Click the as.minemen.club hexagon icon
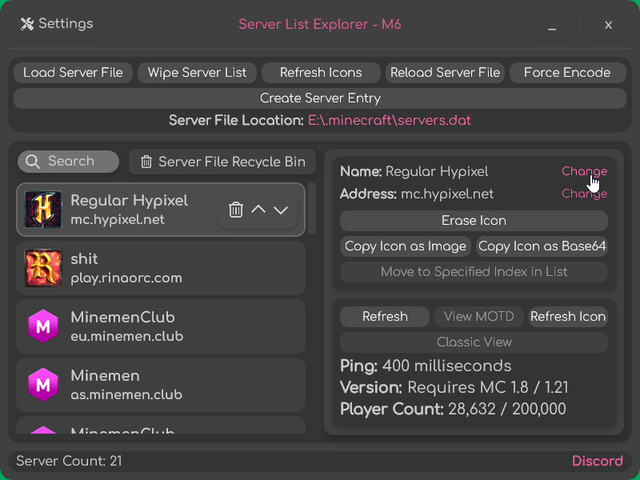 pos(43,384)
